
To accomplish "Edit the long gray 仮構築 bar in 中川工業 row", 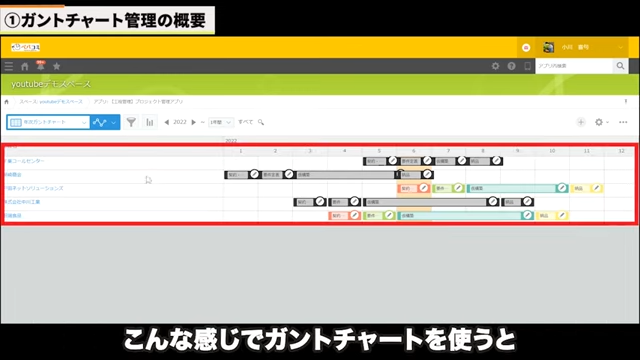I will pos(493,202).
